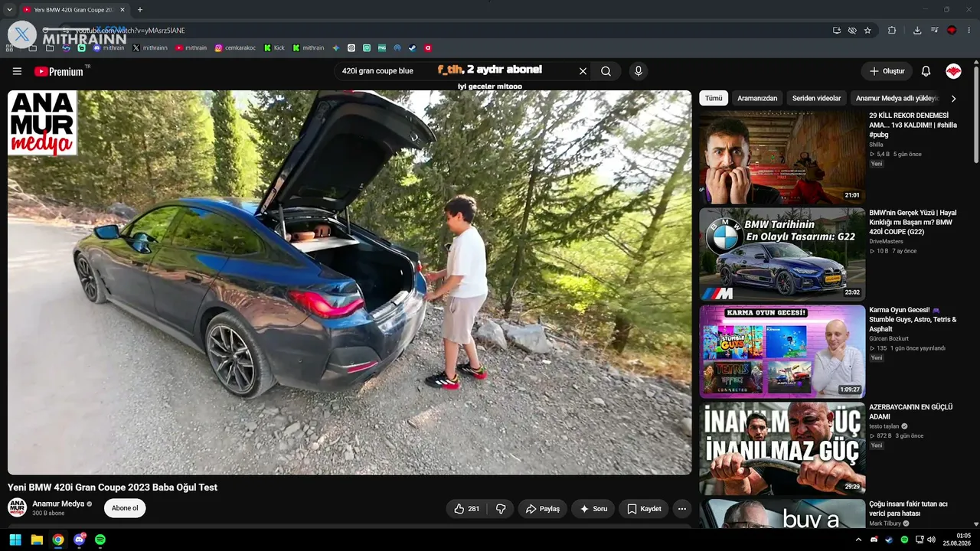Share the video via Paylaş

coord(542,509)
